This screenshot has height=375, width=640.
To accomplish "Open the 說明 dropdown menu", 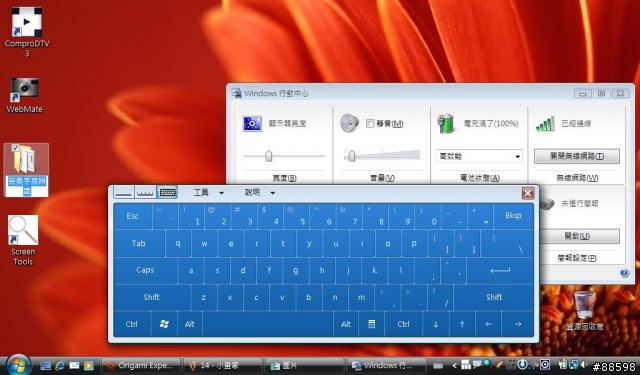I will pyautogui.click(x=260, y=192).
